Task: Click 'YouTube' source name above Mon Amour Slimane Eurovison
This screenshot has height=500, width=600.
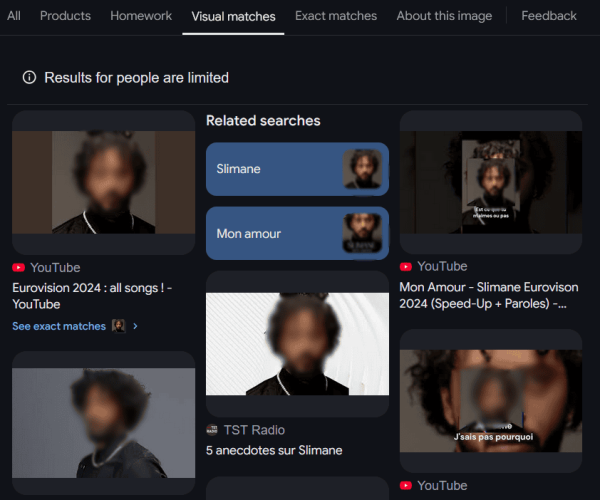Action: click(442, 266)
